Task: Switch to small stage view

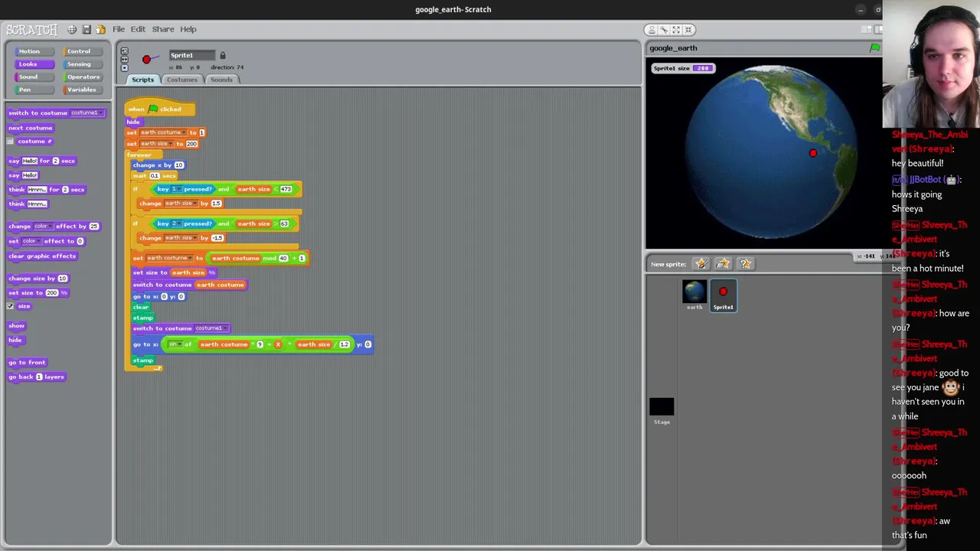Action: pos(866,29)
